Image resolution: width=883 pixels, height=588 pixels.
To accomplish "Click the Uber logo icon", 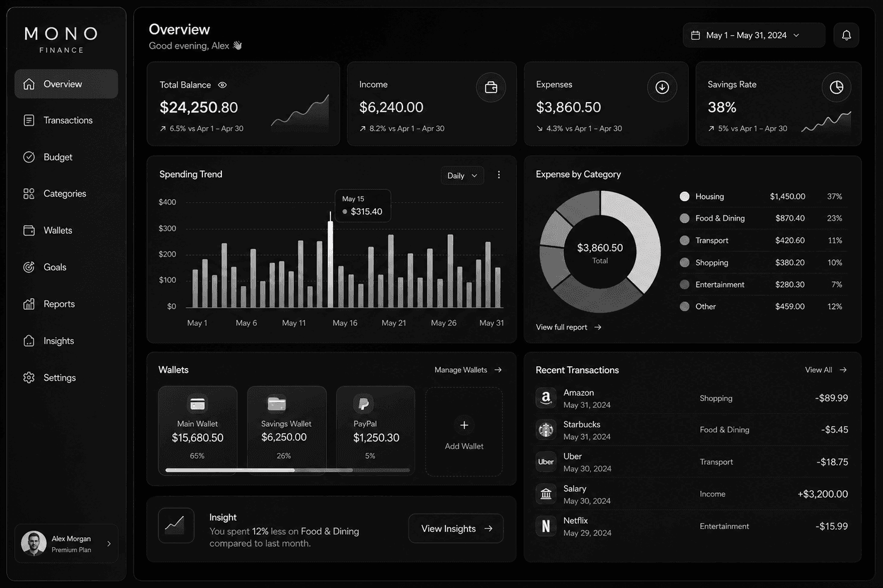I will coord(546,462).
